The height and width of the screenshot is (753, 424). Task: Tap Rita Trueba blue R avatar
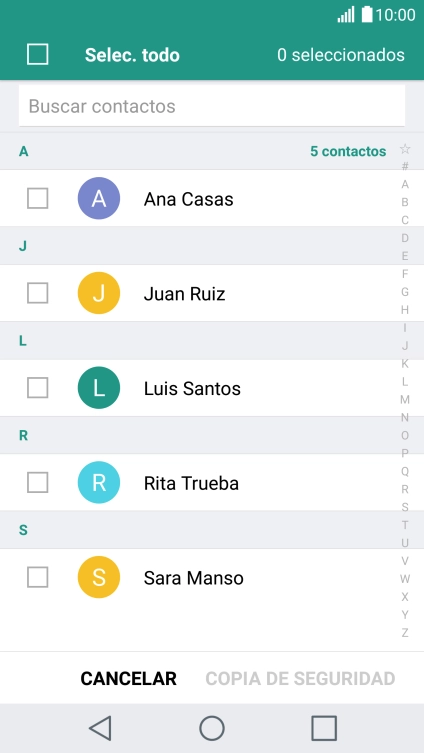(99, 482)
